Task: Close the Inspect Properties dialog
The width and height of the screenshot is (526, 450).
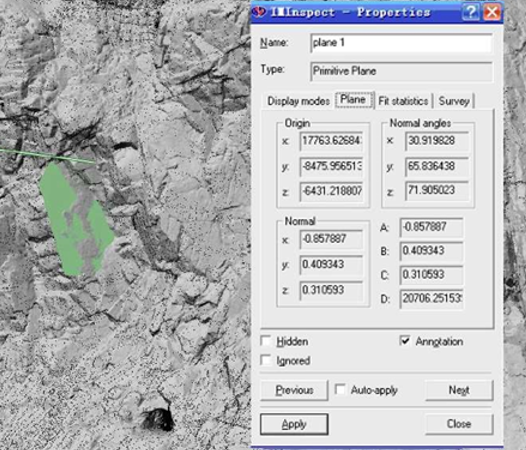Action: click(492, 12)
